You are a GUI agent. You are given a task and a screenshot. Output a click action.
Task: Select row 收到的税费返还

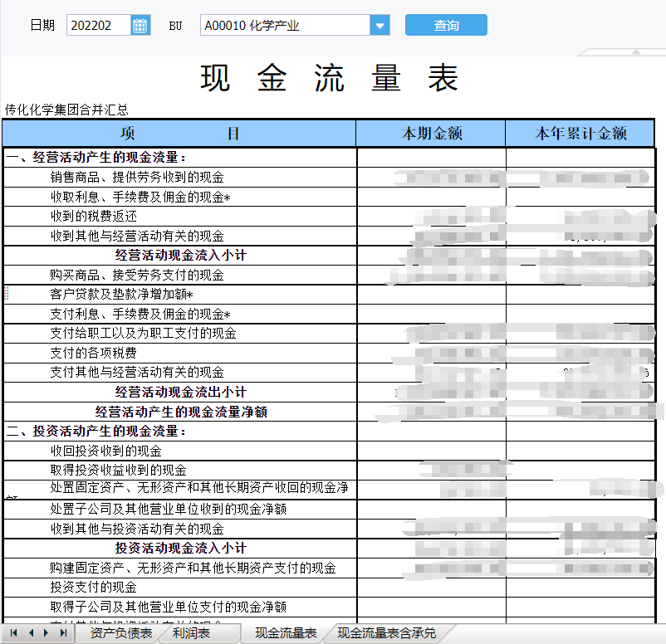tap(329, 216)
